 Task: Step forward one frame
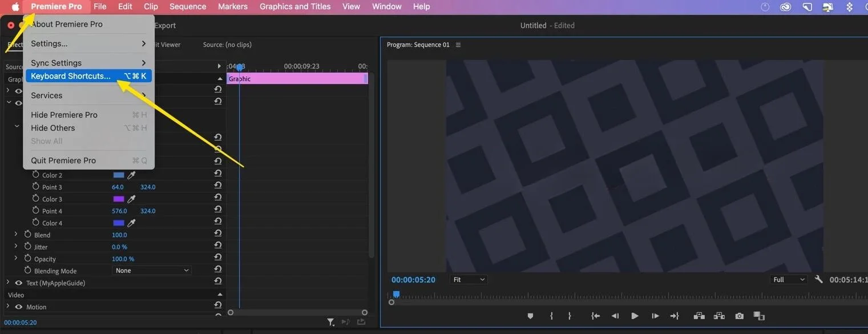pyautogui.click(x=655, y=316)
